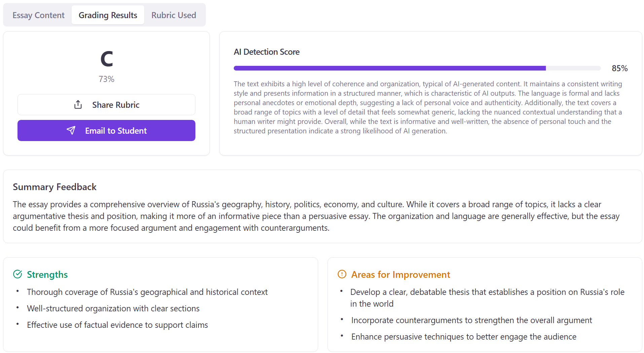Click the well-structured organization strength bullet
Screen dimensions: 644x353
[113, 308]
